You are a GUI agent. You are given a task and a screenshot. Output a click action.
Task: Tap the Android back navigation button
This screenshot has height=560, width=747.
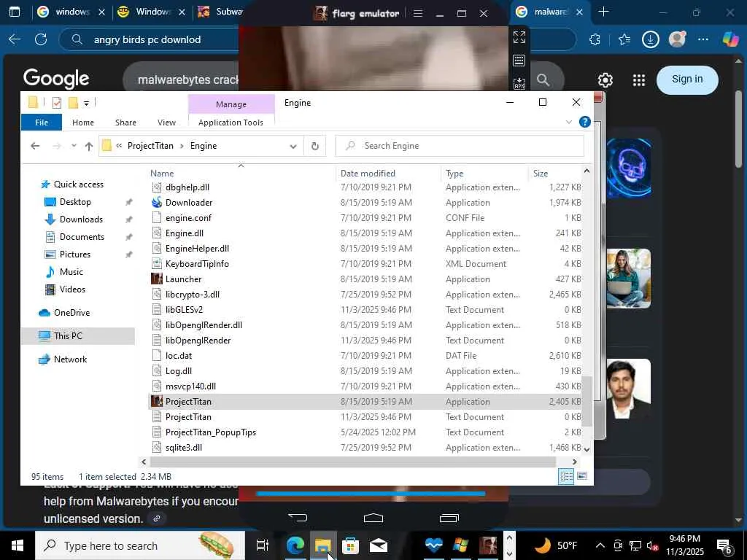click(x=298, y=518)
